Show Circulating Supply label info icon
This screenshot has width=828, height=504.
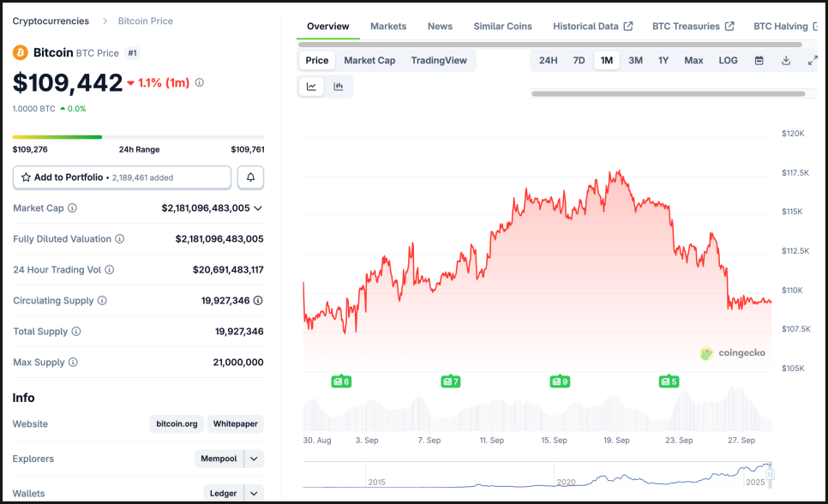click(102, 301)
